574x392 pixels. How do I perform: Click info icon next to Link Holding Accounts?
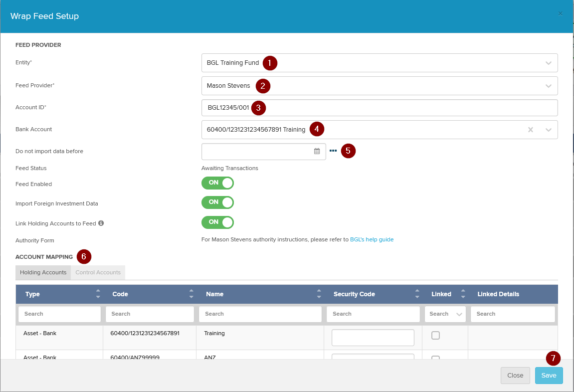click(x=101, y=223)
